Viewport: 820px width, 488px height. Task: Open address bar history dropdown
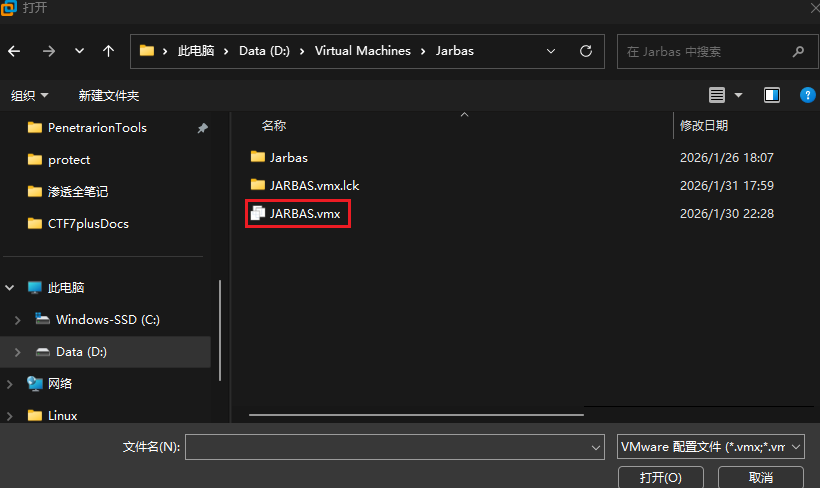click(551, 51)
